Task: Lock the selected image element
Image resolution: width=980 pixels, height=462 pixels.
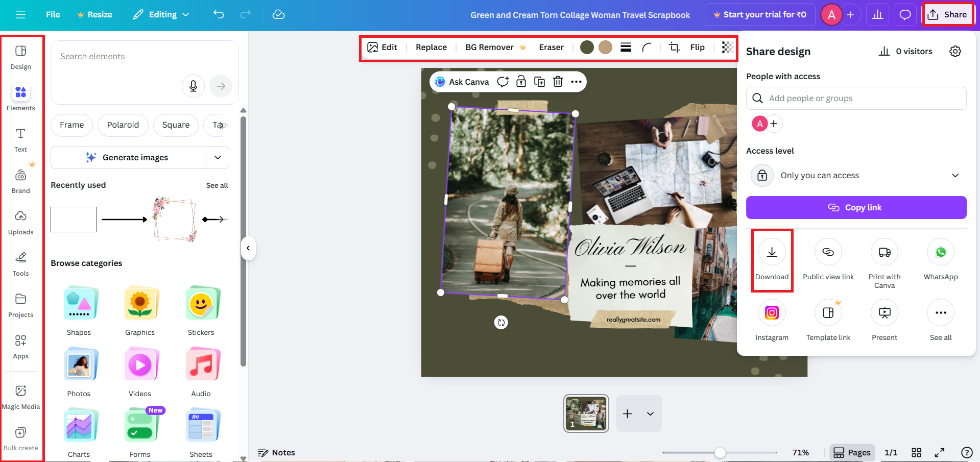Action: (521, 81)
